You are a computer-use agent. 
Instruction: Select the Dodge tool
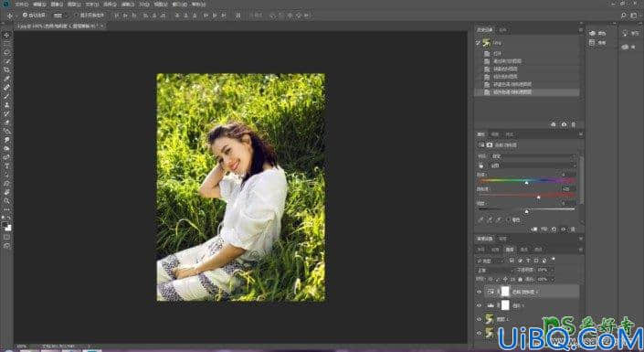(x=6, y=148)
